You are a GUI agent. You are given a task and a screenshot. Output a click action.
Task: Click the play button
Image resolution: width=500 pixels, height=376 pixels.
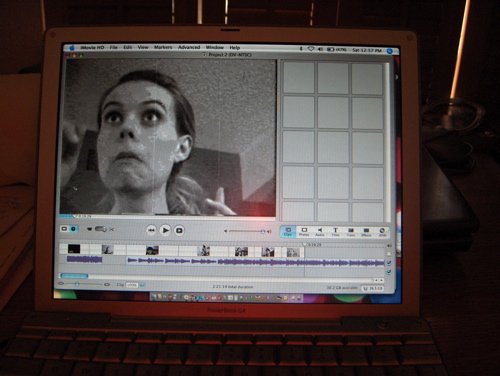[165, 230]
